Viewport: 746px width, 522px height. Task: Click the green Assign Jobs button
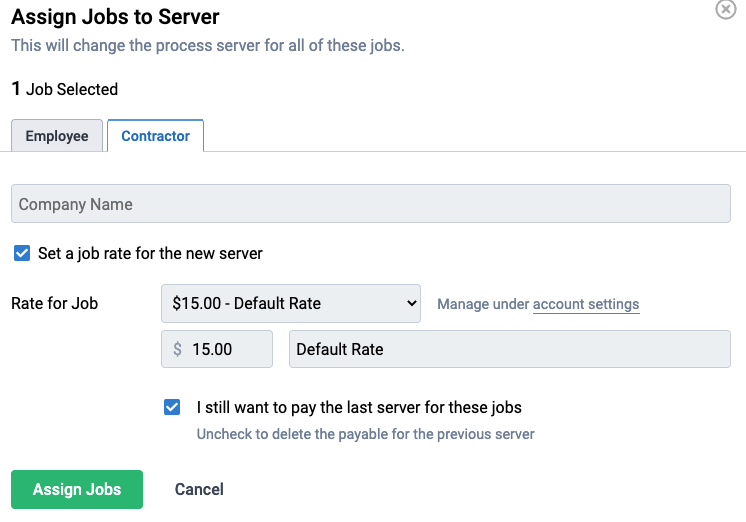[x=77, y=489]
